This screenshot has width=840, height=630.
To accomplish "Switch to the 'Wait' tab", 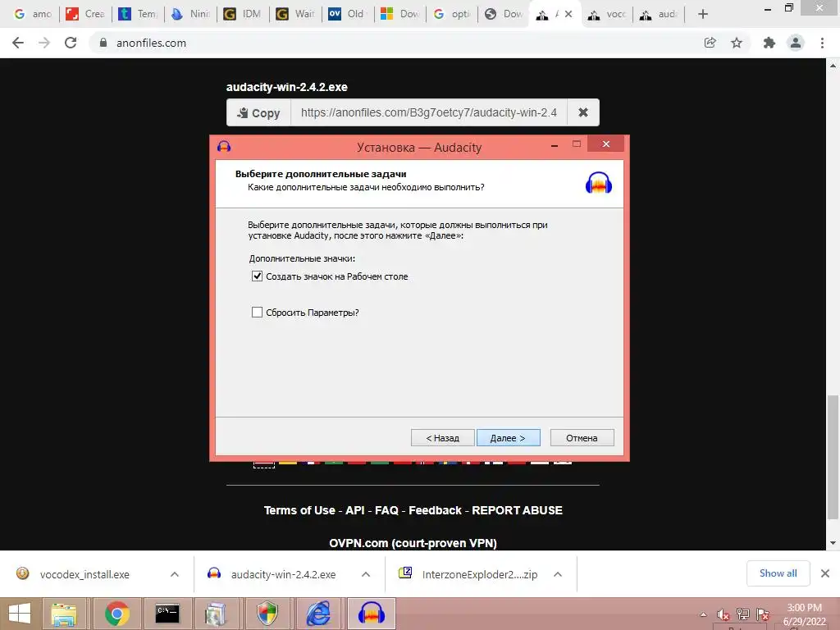I will coord(294,14).
